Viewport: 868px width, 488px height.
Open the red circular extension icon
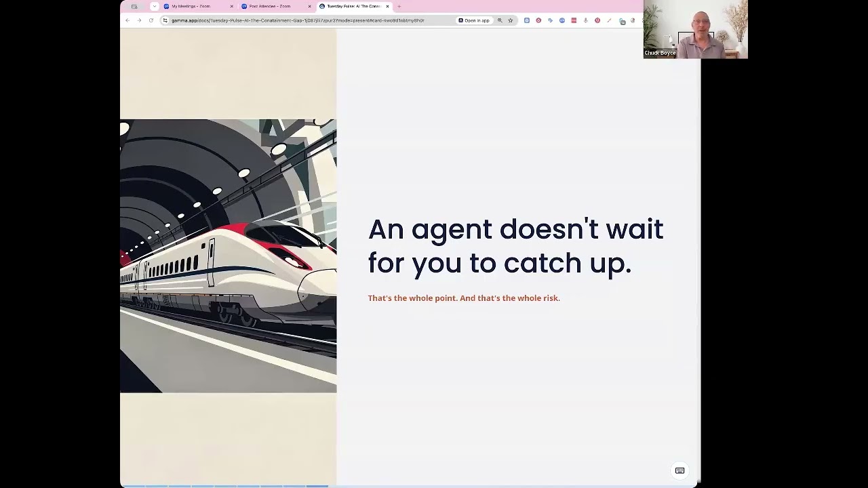[x=538, y=20]
